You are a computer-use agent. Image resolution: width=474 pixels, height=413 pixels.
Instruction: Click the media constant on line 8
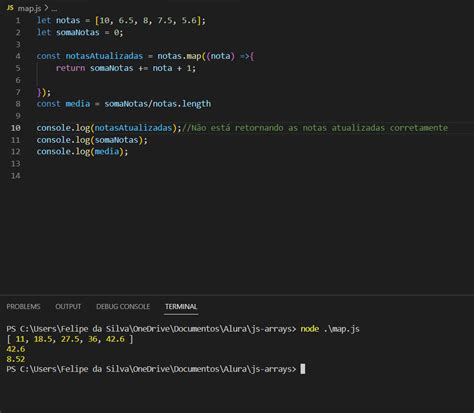(78, 104)
